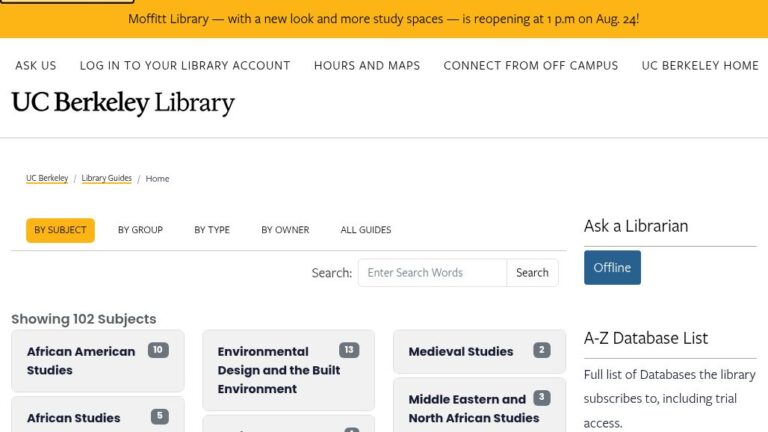Expand African Studies subject
This screenshot has width=768, height=432.
(x=98, y=415)
